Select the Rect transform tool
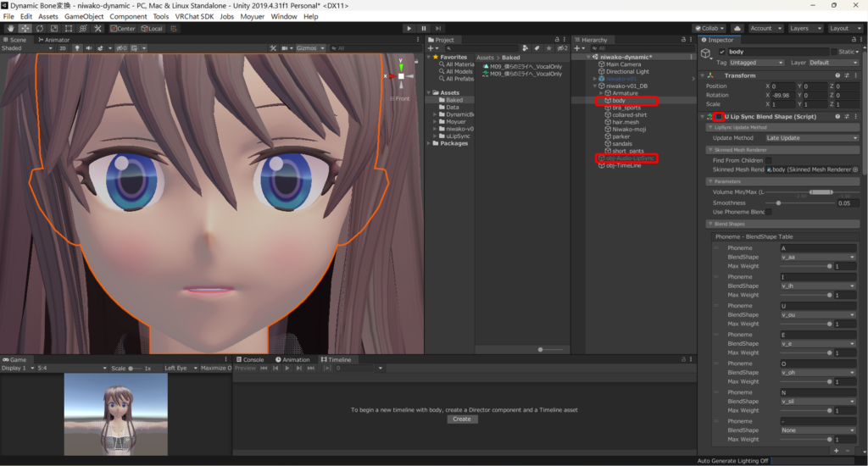Image resolution: width=868 pixels, height=466 pixels. click(69, 28)
